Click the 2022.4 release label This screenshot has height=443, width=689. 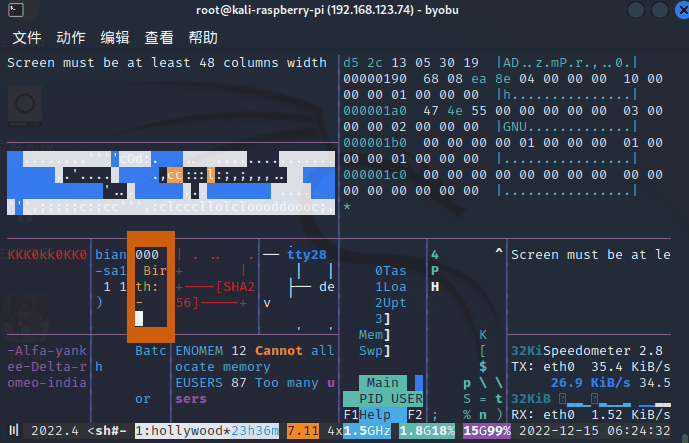point(55,430)
